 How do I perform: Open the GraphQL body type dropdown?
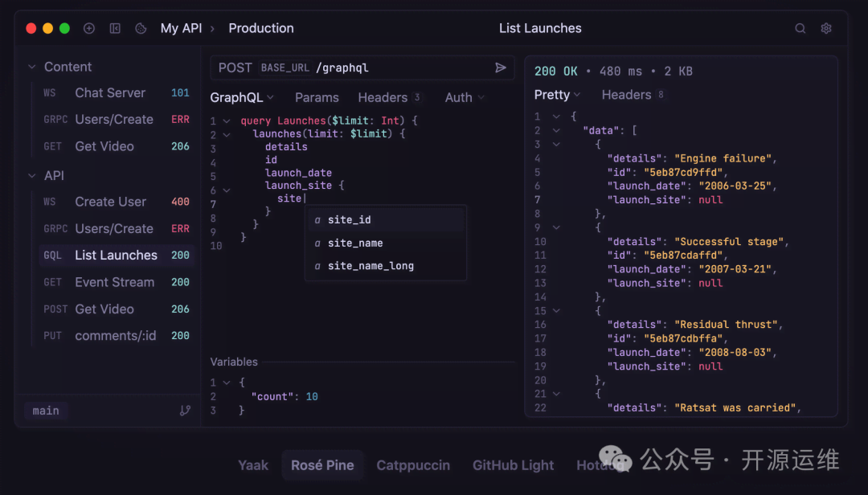pos(242,97)
